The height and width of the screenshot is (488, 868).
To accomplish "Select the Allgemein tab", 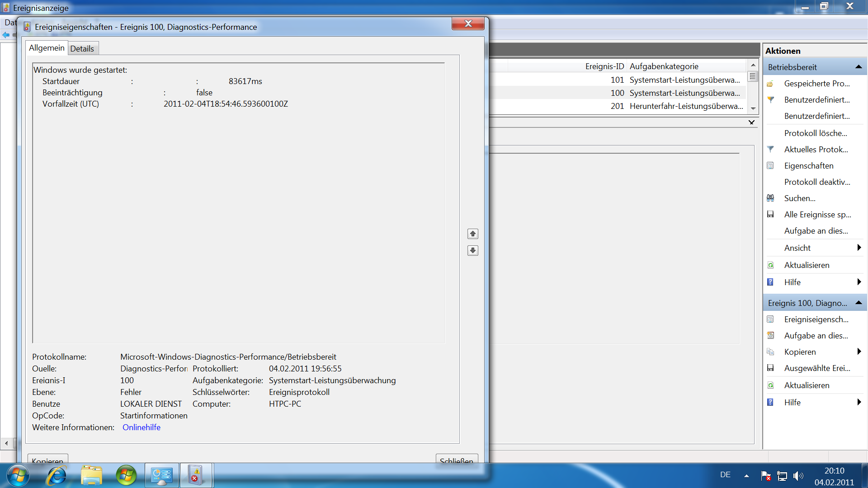I will point(47,48).
